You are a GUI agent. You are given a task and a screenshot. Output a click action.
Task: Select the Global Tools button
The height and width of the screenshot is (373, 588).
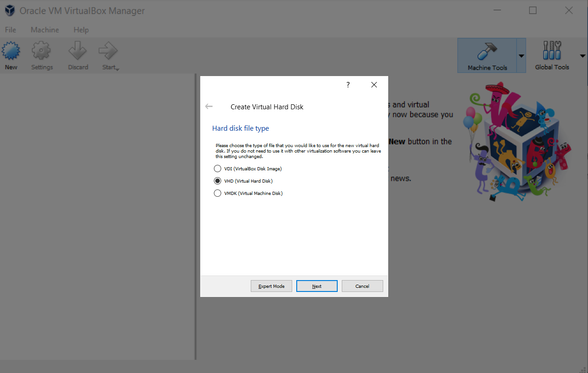coord(552,56)
